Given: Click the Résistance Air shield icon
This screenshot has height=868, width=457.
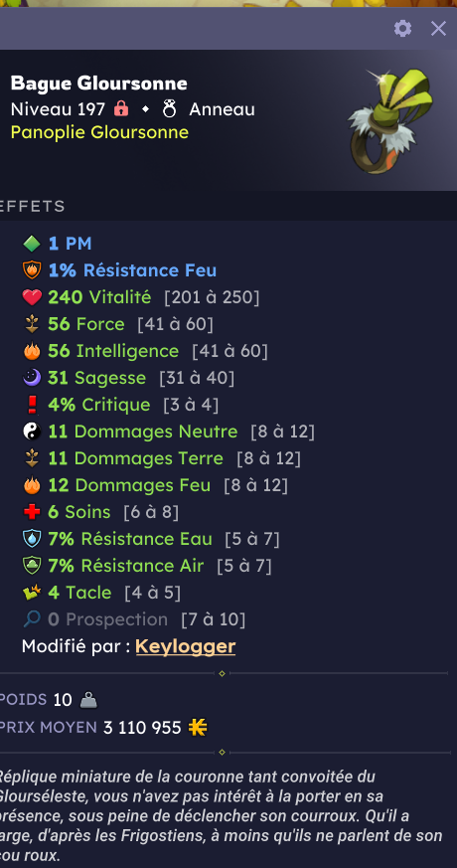Looking at the screenshot, I should coord(32,566).
